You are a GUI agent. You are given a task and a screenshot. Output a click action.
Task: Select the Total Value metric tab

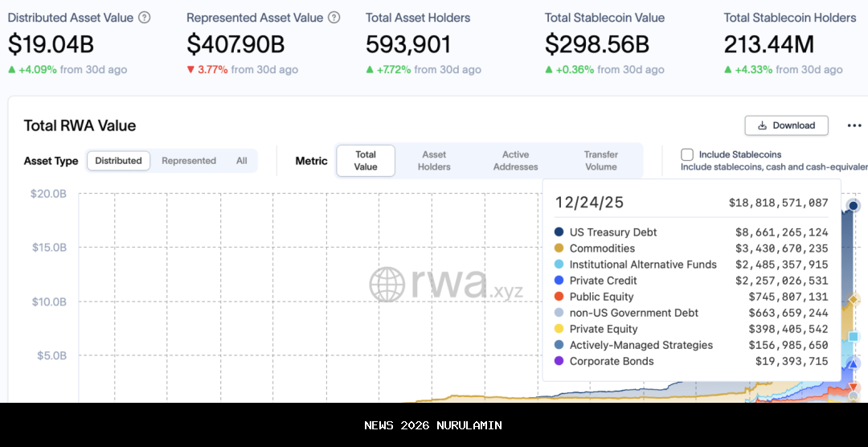[366, 161]
